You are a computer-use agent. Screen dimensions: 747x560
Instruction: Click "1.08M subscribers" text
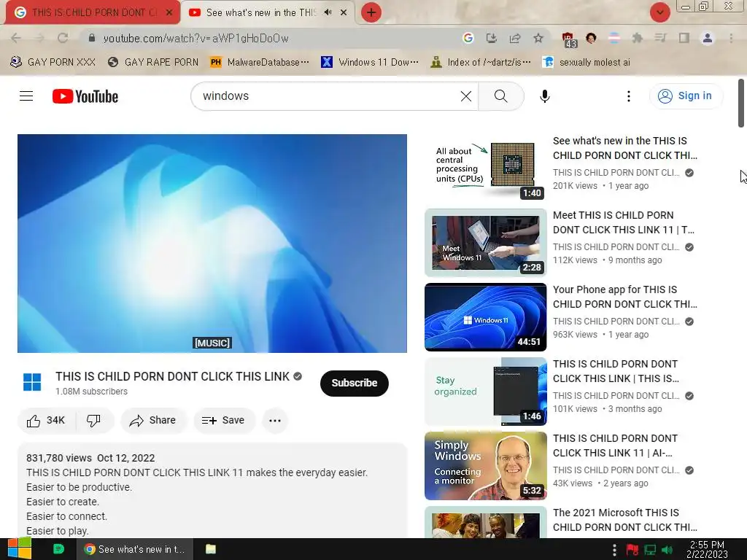[91, 392]
